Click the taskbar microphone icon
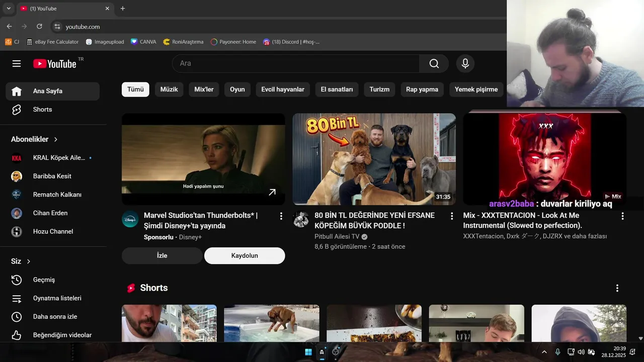This screenshot has height=362, width=644. (557, 352)
